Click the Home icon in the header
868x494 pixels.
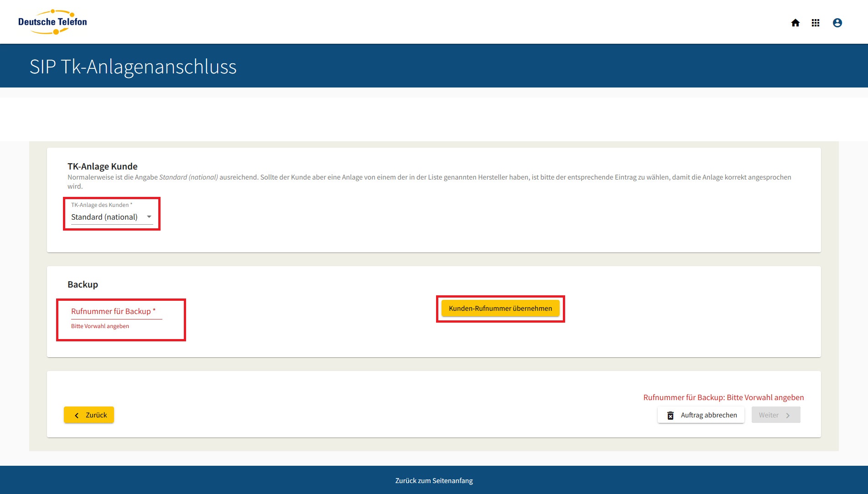click(x=795, y=23)
